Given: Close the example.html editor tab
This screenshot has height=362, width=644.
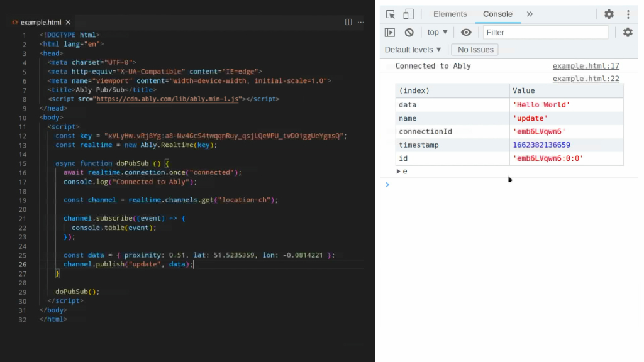Looking at the screenshot, I should (x=69, y=22).
